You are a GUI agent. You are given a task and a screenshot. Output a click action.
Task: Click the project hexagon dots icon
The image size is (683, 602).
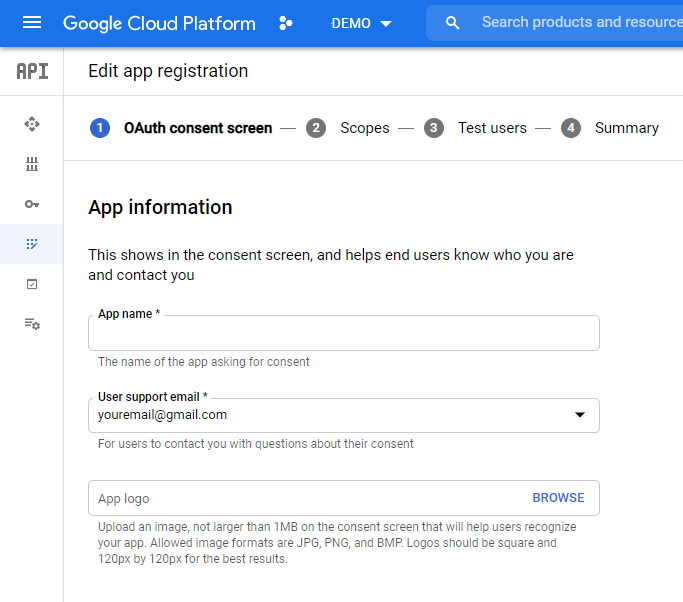click(286, 23)
